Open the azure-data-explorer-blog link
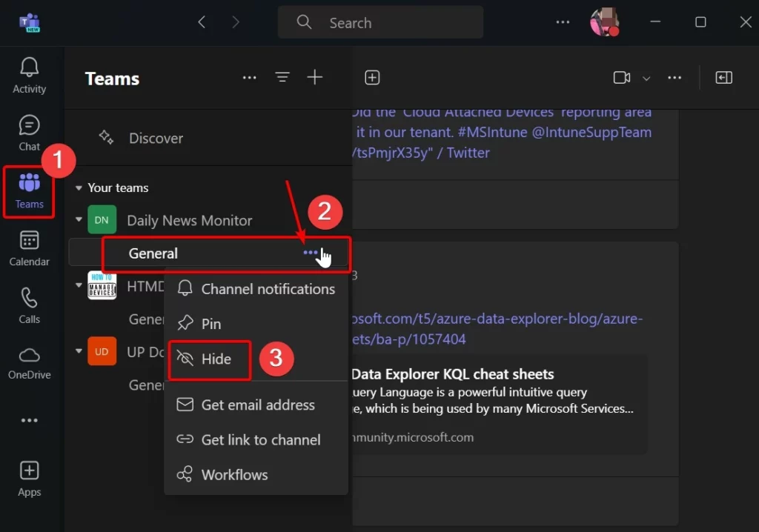Viewport: 759px width, 532px height. [497, 329]
